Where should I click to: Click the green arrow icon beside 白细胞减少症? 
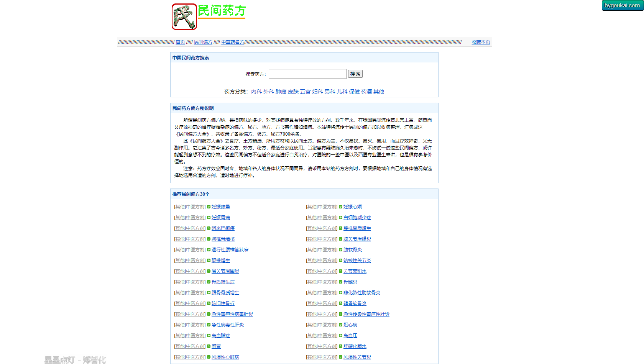pyautogui.click(x=341, y=218)
